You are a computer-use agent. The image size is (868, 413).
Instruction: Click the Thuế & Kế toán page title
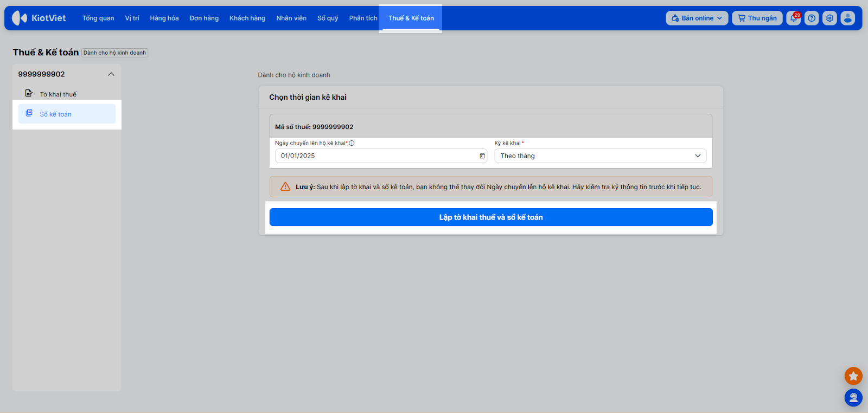46,52
